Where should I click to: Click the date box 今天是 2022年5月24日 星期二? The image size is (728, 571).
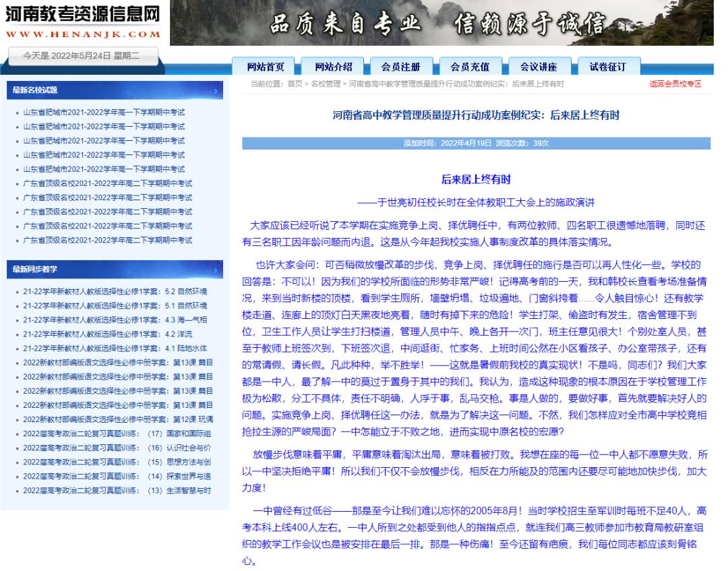tap(83, 56)
